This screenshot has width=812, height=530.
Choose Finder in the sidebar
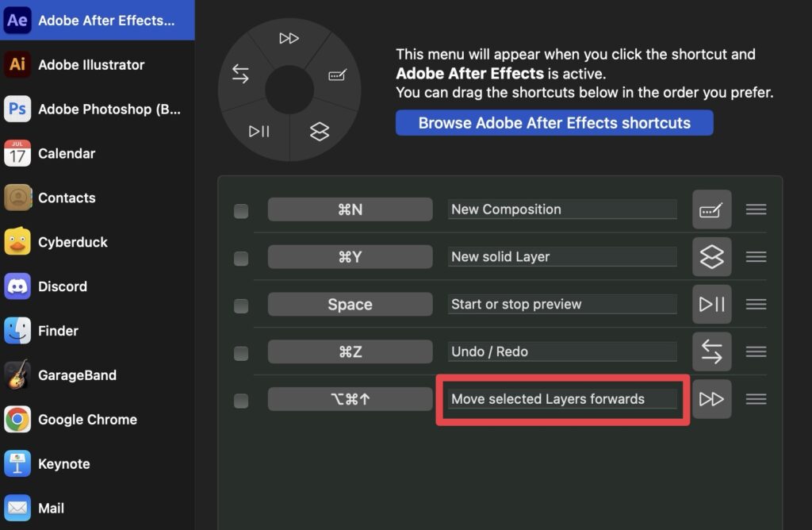pyautogui.click(x=98, y=331)
